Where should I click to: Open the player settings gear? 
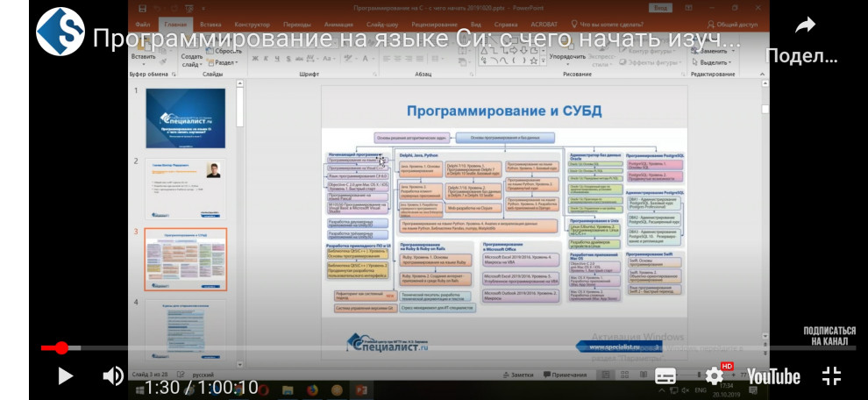[715, 376]
